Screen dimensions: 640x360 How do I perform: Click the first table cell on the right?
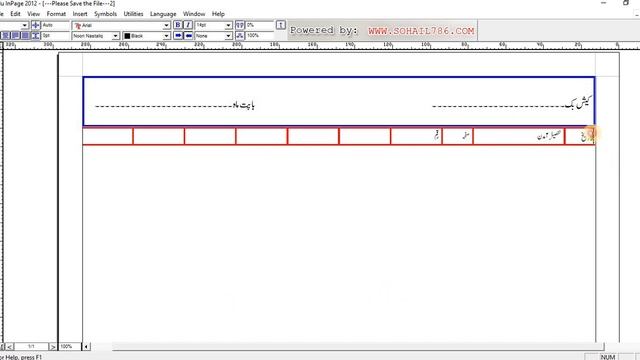(x=580, y=136)
